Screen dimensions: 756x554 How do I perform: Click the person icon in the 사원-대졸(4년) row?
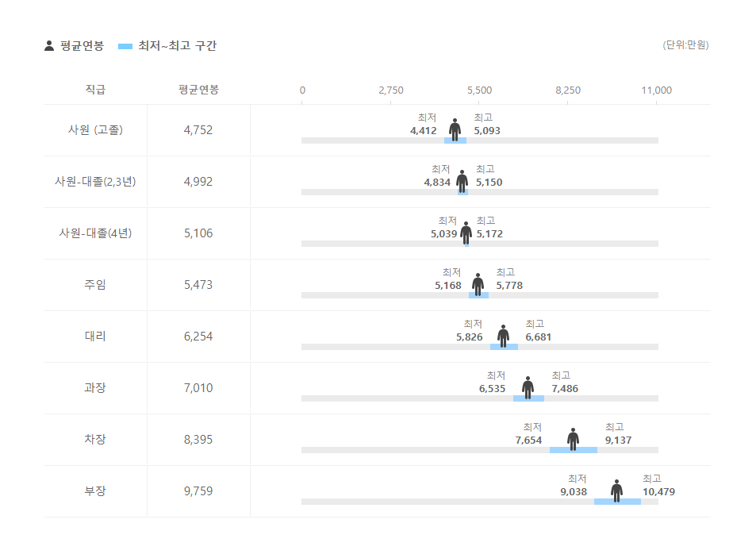(466, 233)
